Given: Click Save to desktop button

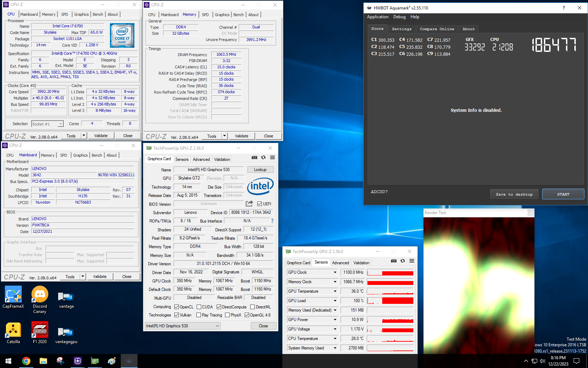Looking at the screenshot, I should point(514,194).
